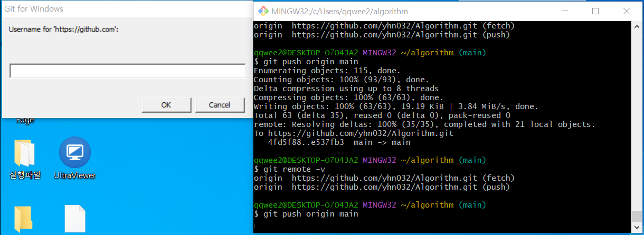Click "Enumerating objects: 115, done." line

(327, 71)
